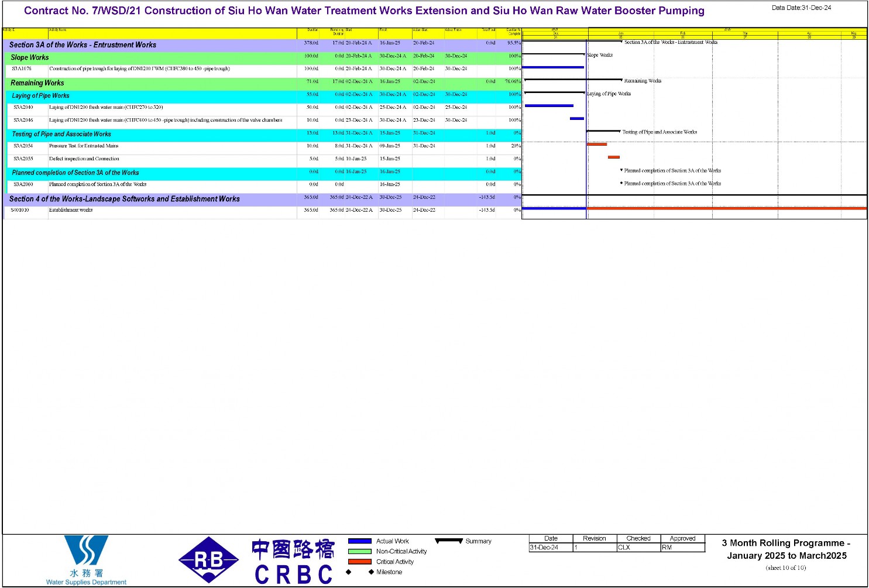869x588 pixels.
Task: Click the Remaining Works label in the Gantt chart
Action: pos(643,81)
